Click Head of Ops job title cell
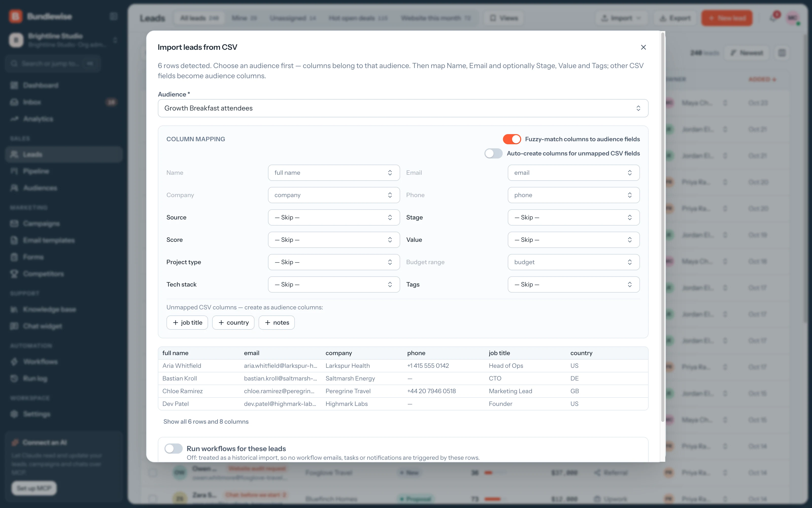 pyautogui.click(x=506, y=366)
